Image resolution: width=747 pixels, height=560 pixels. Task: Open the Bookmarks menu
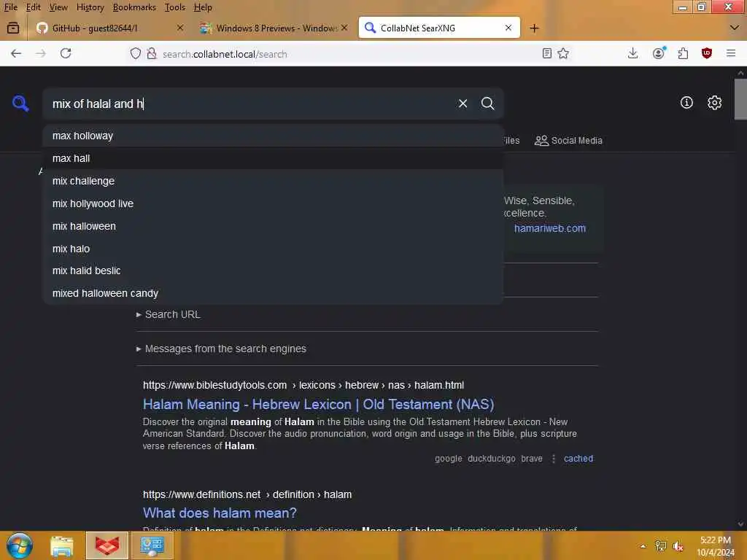tap(134, 7)
